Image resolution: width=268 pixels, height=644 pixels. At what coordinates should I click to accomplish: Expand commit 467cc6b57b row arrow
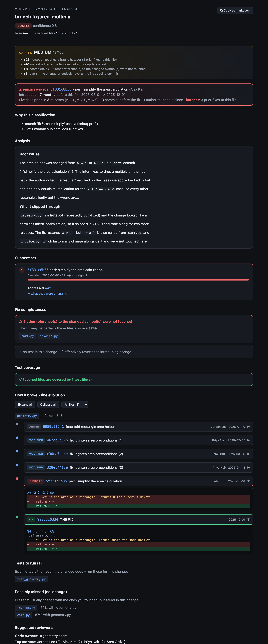[x=249, y=440]
